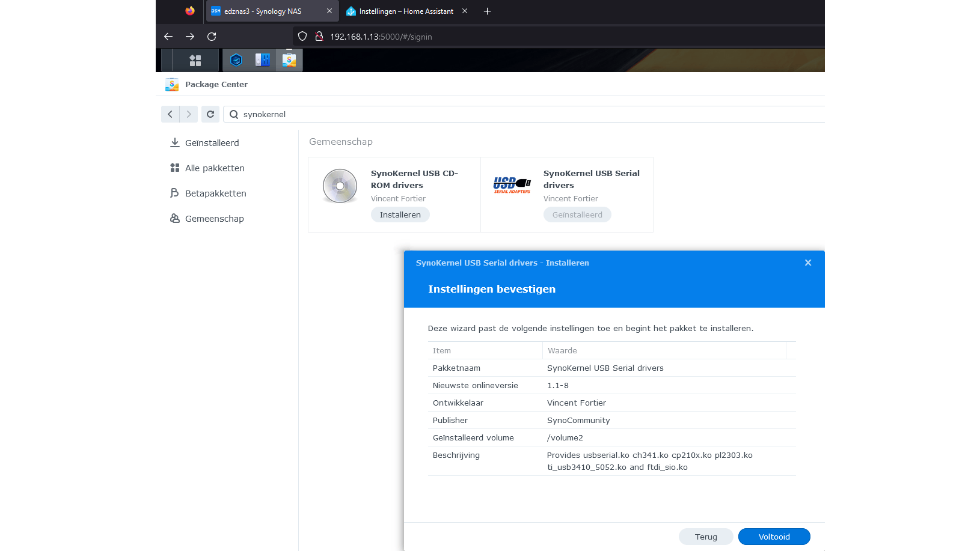Viewport: 980px width, 551px height.
Task: Click Installeren for SynoKernel USB CD-ROM drivers
Action: (400, 215)
